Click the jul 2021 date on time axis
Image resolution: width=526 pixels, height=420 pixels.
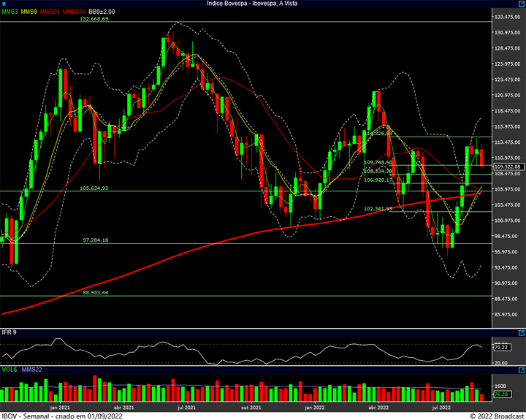click(x=186, y=407)
